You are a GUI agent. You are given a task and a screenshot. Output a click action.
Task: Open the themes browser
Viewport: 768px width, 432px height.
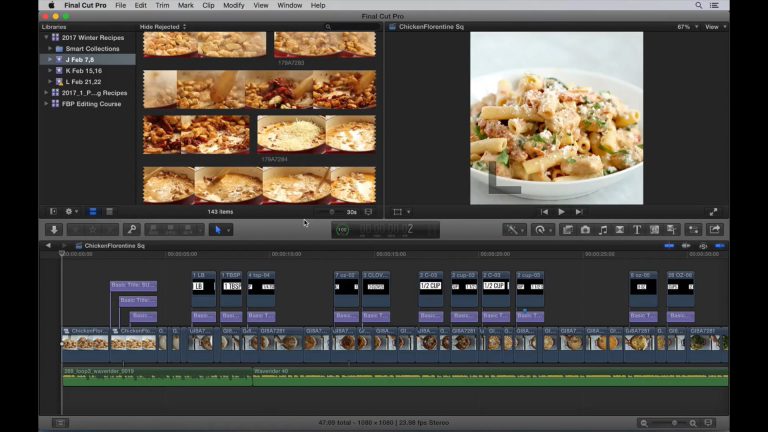coord(672,230)
